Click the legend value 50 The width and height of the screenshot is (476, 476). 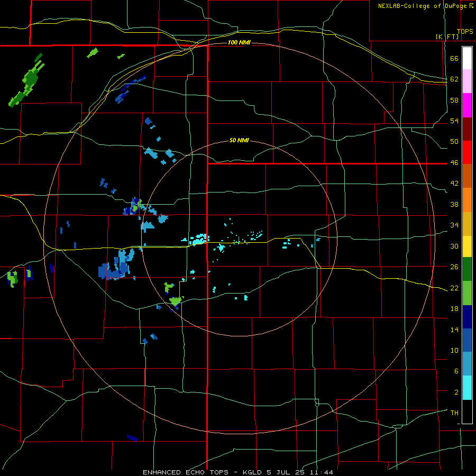(454, 142)
